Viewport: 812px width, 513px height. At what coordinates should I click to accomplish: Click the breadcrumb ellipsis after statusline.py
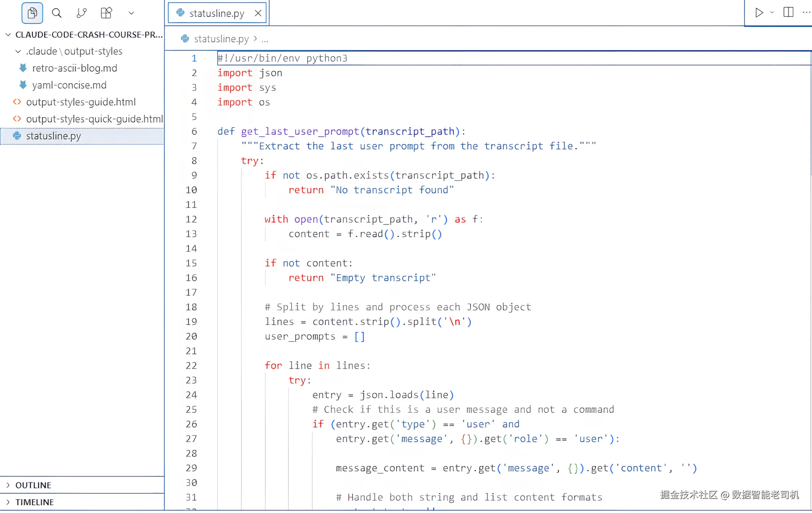[x=265, y=39]
